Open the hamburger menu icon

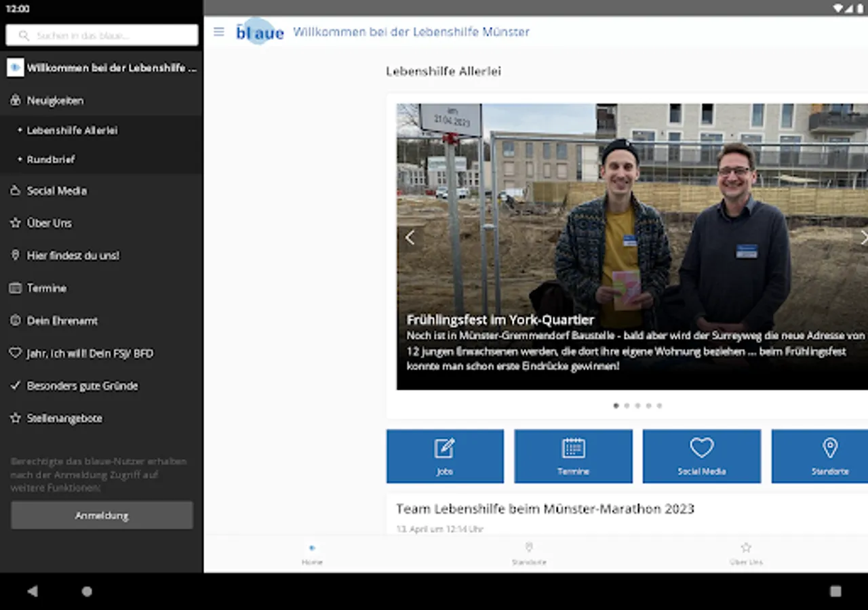(218, 32)
